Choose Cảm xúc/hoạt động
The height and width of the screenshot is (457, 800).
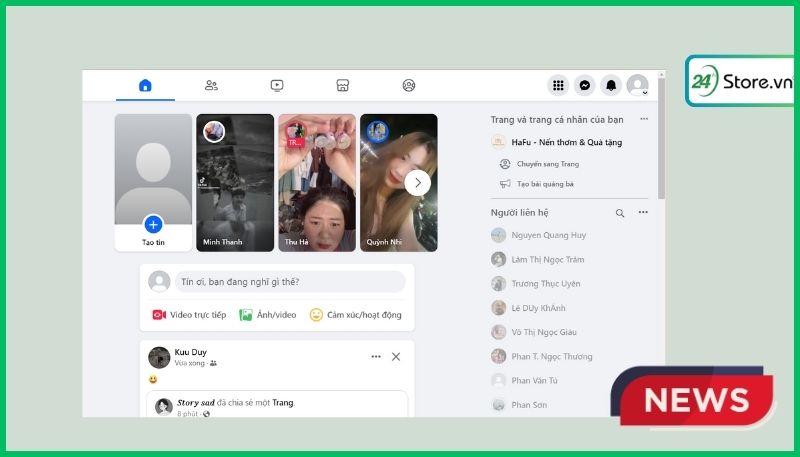(356, 315)
